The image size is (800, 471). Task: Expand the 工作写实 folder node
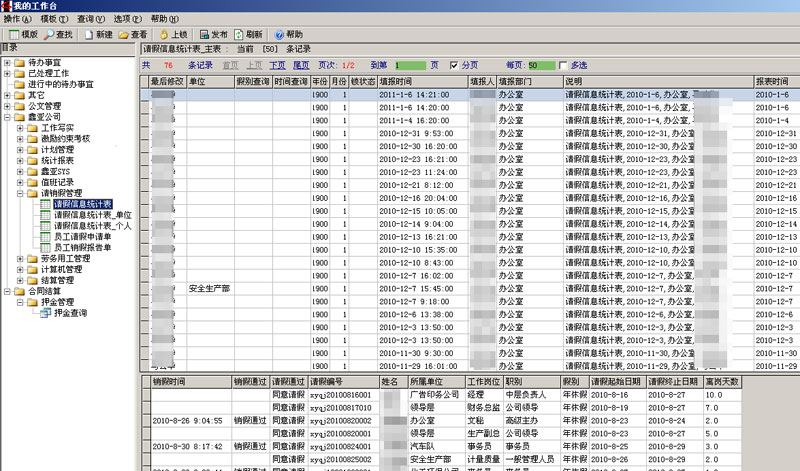[20, 128]
